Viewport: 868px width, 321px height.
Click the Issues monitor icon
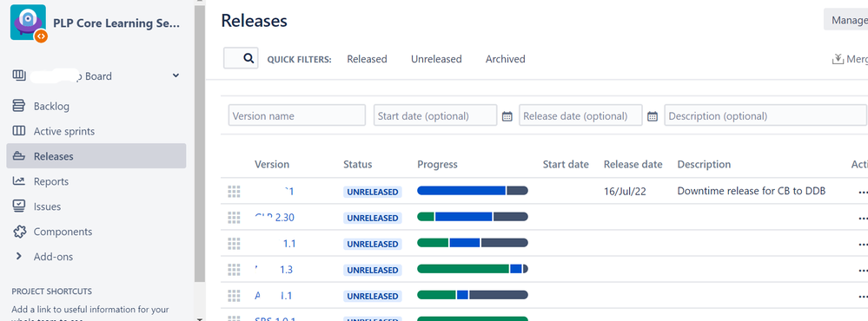[19, 206]
